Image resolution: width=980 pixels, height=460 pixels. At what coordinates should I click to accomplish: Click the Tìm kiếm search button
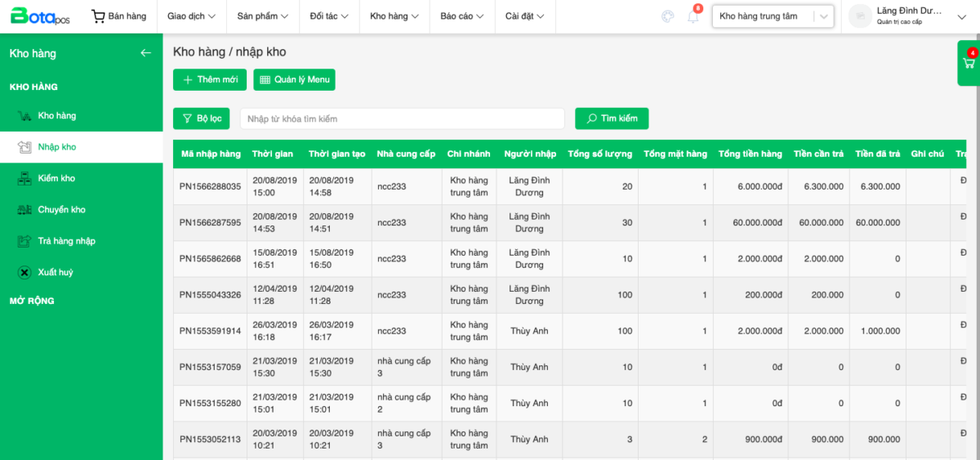point(612,118)
